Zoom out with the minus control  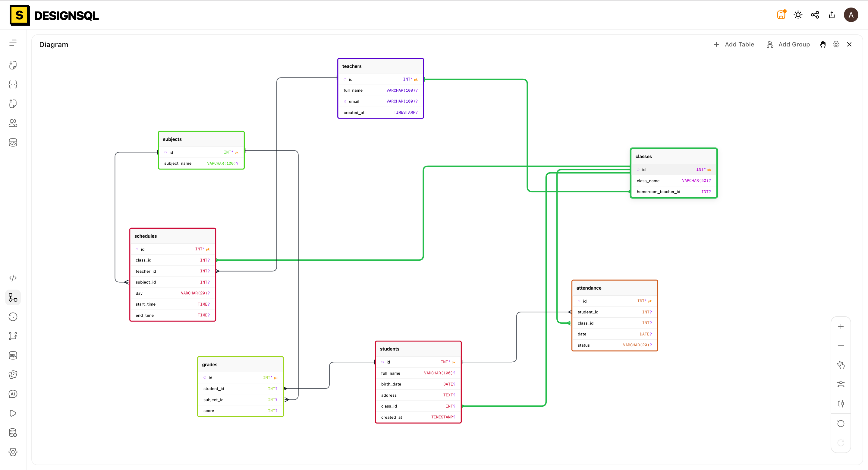click(x=841, y=346)
